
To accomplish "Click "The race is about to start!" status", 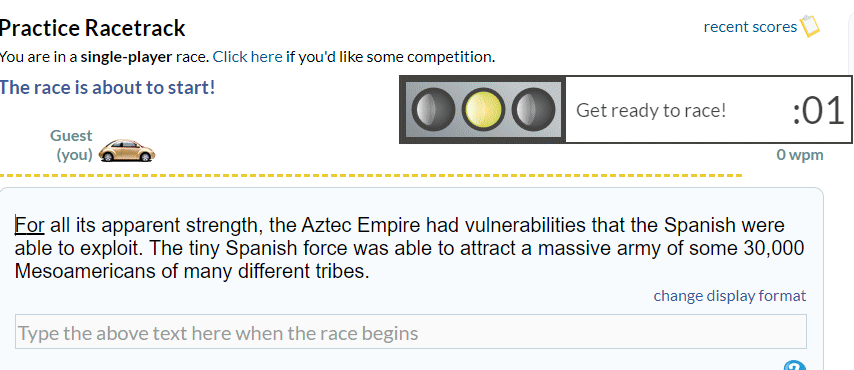I will pyautogui.click(x=108, y=87).
